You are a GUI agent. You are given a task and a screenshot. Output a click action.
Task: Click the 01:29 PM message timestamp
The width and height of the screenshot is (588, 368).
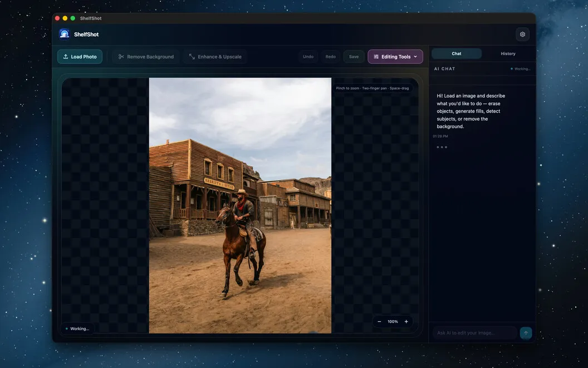[440, 136]
